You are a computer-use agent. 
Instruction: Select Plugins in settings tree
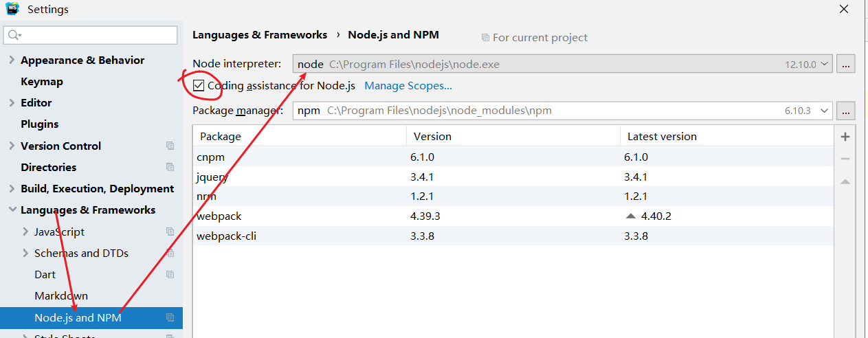40,124
